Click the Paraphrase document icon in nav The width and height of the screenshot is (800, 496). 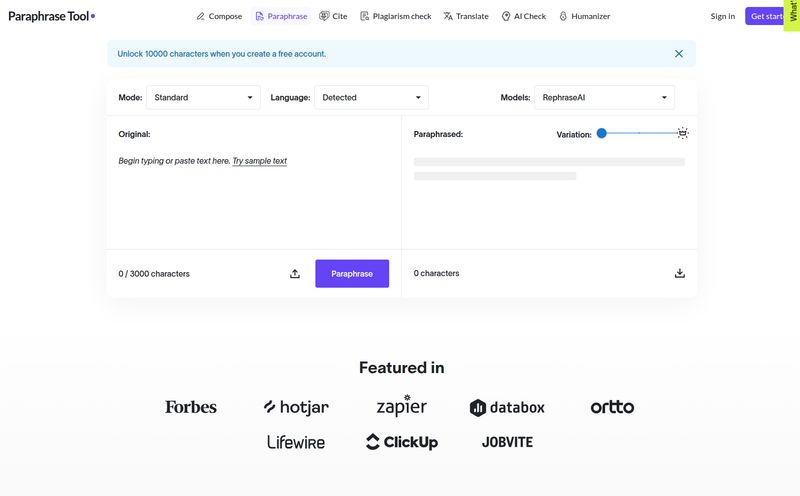pyautogui.click(x=259, y=16)
